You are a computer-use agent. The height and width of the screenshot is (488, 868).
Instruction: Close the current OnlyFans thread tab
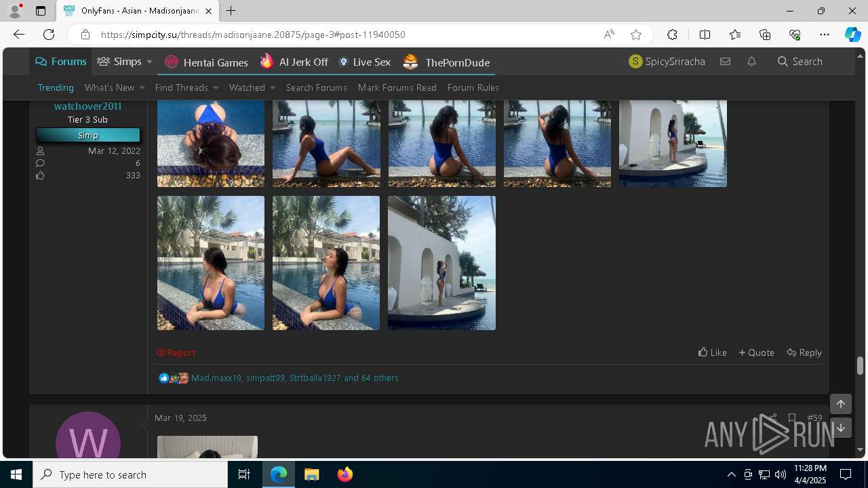point(209,11)
